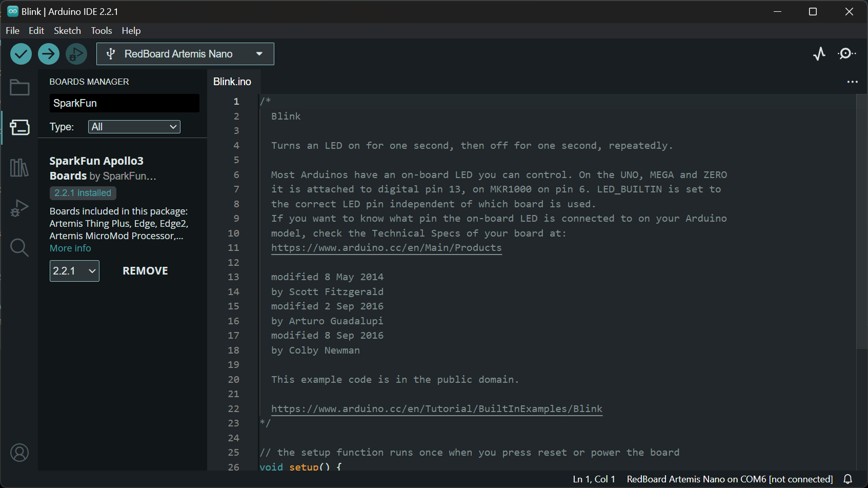
Task: Click the 'by Scott Fitzgerald' comment line
Action: pyautogui.click(x=327, y=292)
